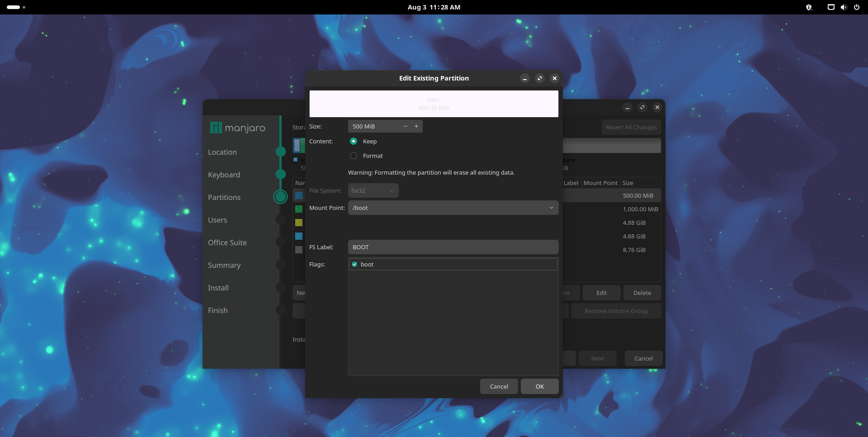Click the volume speaker icon in top bar

[844, 7]
